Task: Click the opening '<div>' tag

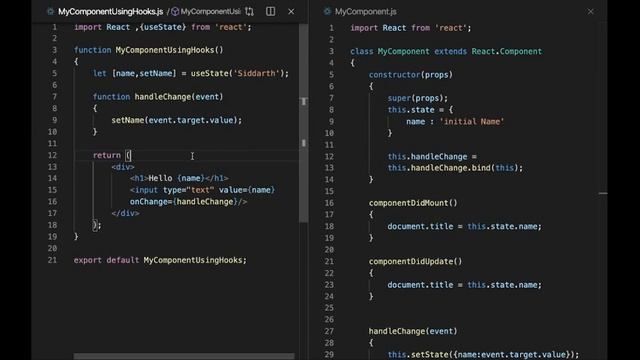Action: [123, 167]
